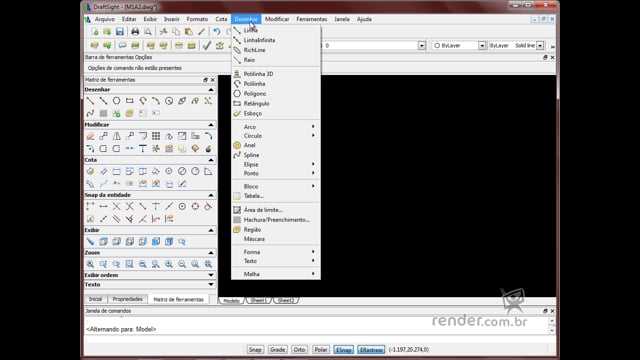Screen dimensions: 640x360
Task: Select the Modelo tab
Action: coord(231,301)
